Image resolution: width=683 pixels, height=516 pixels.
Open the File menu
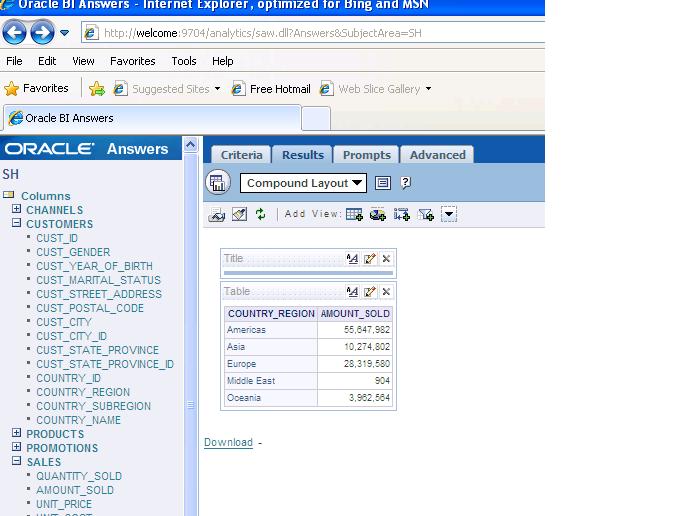14,61
